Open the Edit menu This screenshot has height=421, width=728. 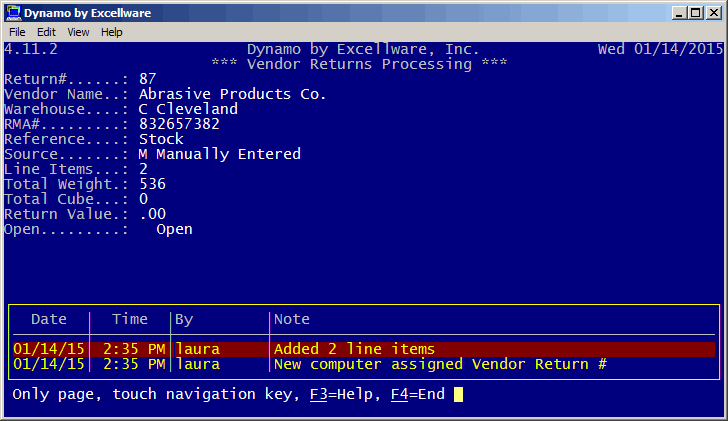pos(46,32)
